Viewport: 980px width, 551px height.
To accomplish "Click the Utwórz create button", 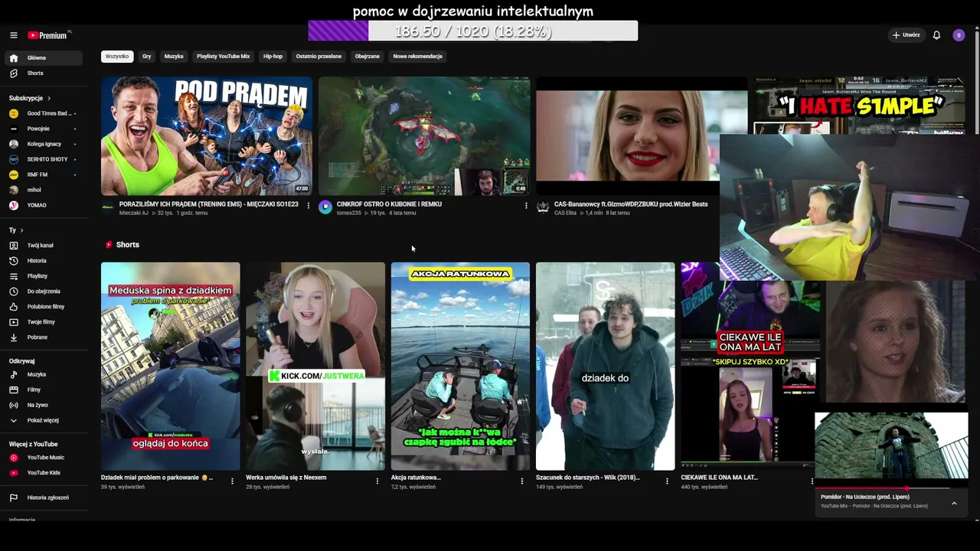I will coord(906,35).
